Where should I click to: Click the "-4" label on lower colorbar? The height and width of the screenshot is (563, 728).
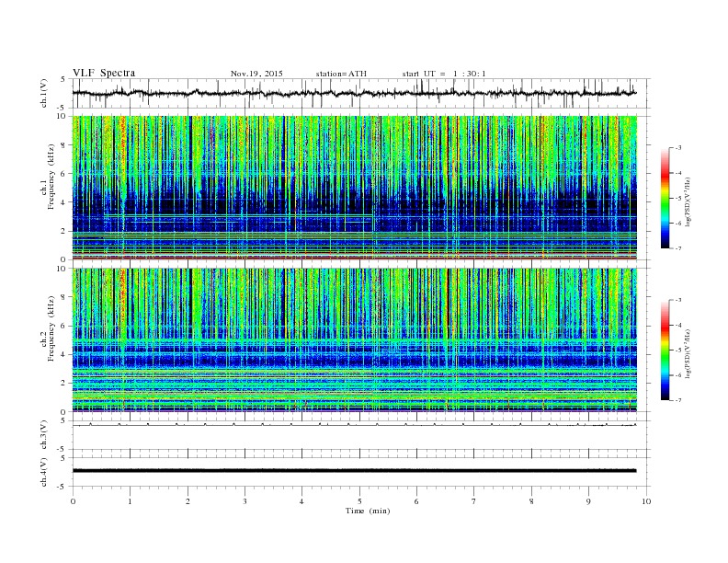678,325
